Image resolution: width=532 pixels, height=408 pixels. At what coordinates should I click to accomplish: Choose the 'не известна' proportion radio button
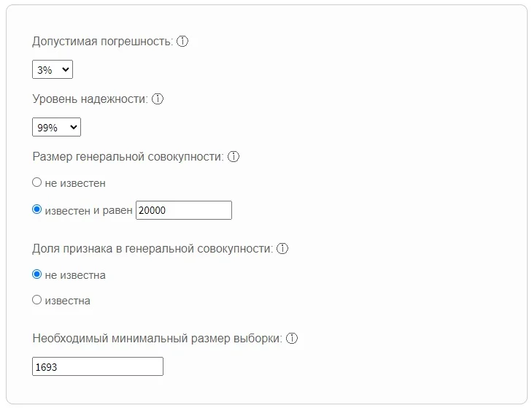(37, 274)
